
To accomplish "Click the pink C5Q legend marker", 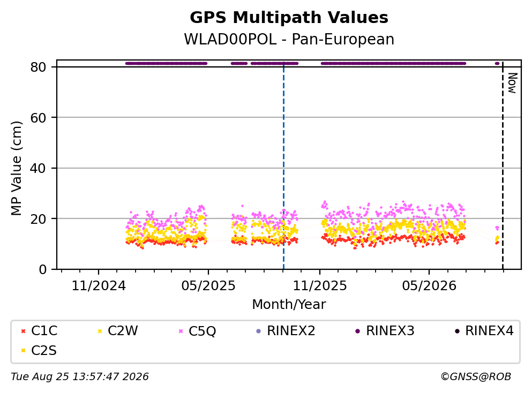I will coord(181,331).
